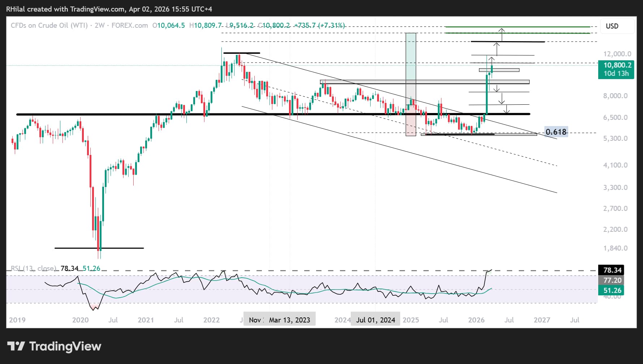This screenshot has width=643, height=364.
Task: Click the topmost up arrow below green line
Action: 502,34
